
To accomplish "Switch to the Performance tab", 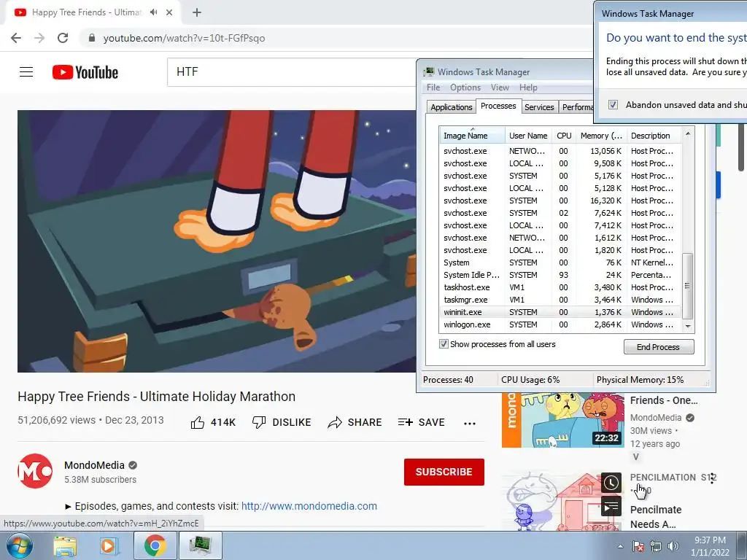I will point(577,107).
